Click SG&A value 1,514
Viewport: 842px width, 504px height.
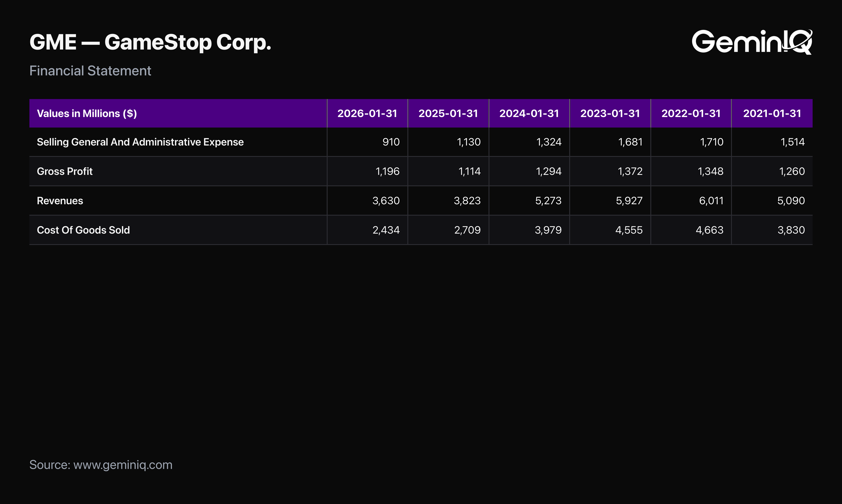pyautogui.click(x=792, y=142)
